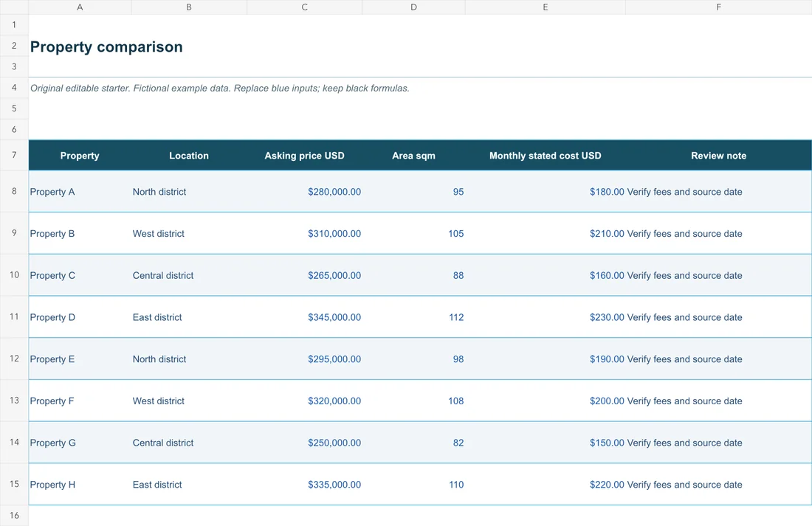Screen dimensions: 812x526
Task: Click the Original editable starter note text
Action: click(219, 88)
